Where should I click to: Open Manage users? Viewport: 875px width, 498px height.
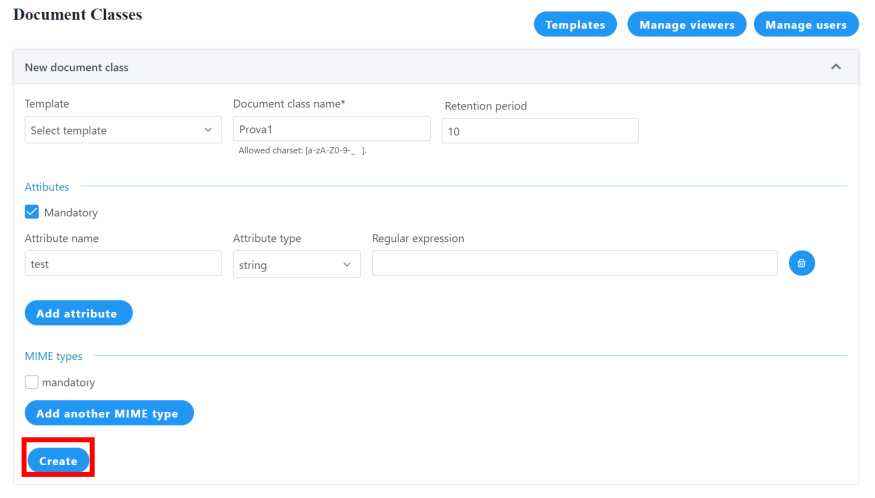tap(806, 25)
